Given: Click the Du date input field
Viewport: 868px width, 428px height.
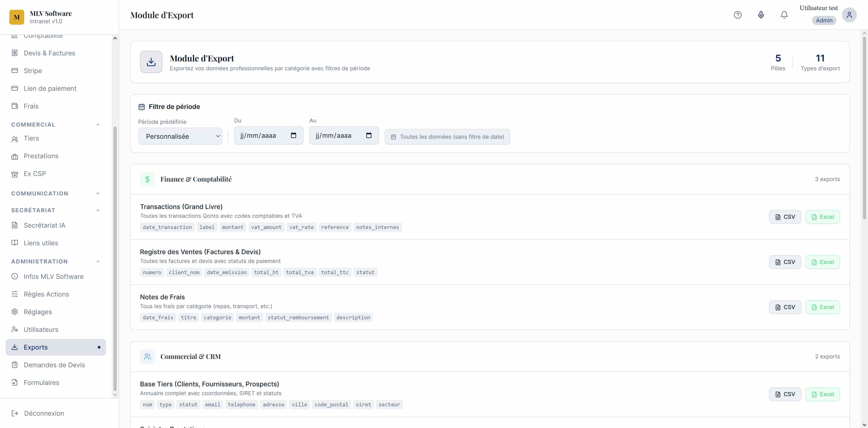Looking at the screenshot, I should coord(269,136).
